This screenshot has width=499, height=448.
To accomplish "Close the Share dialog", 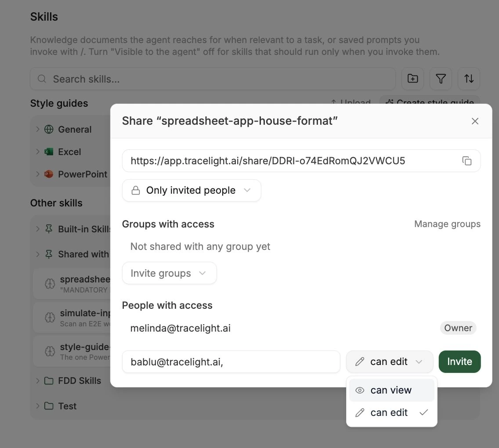I will (x=475, y=121).
